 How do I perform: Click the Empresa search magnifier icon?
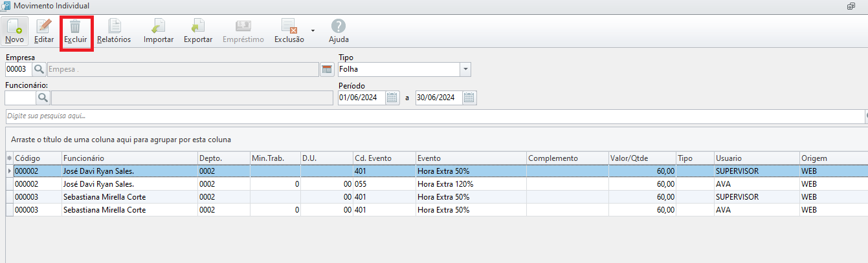[x=39, y=69]
